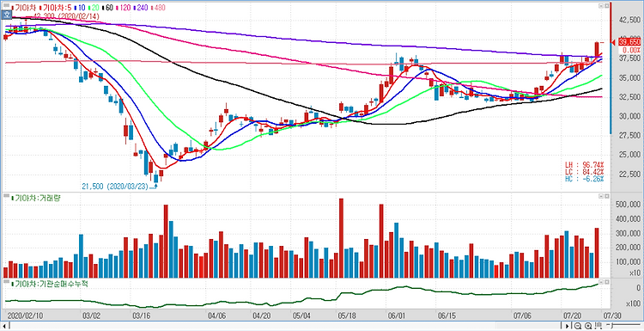
Task: Close the 거래량 volume panel
Action: pos(606,197)
